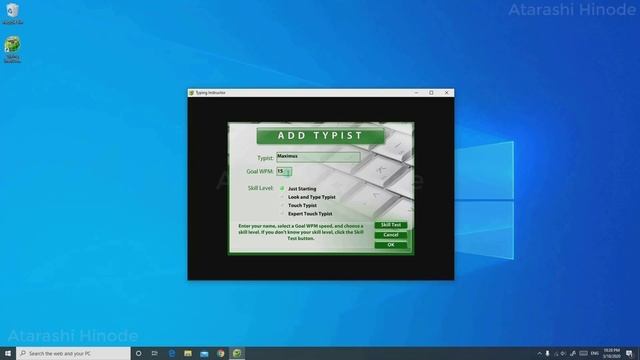Click the taskbar search box

(73, 353)
